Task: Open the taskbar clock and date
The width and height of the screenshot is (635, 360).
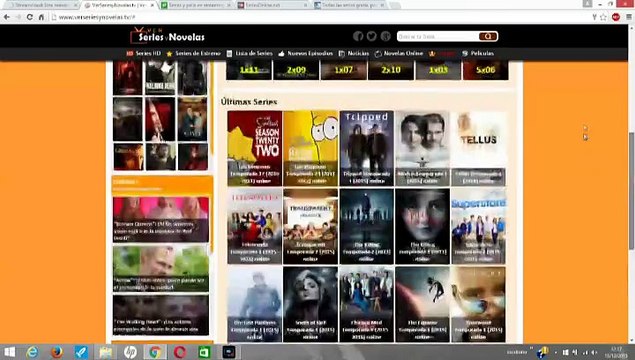Action: 616,352
